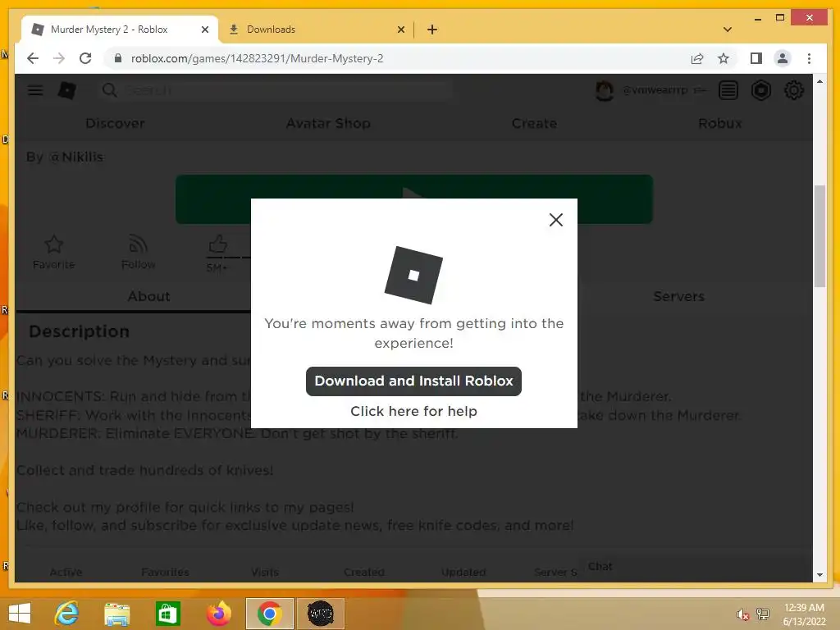Screen dimensions: 840x630
Task: Go back to the previous page
Action: (33, 58)
